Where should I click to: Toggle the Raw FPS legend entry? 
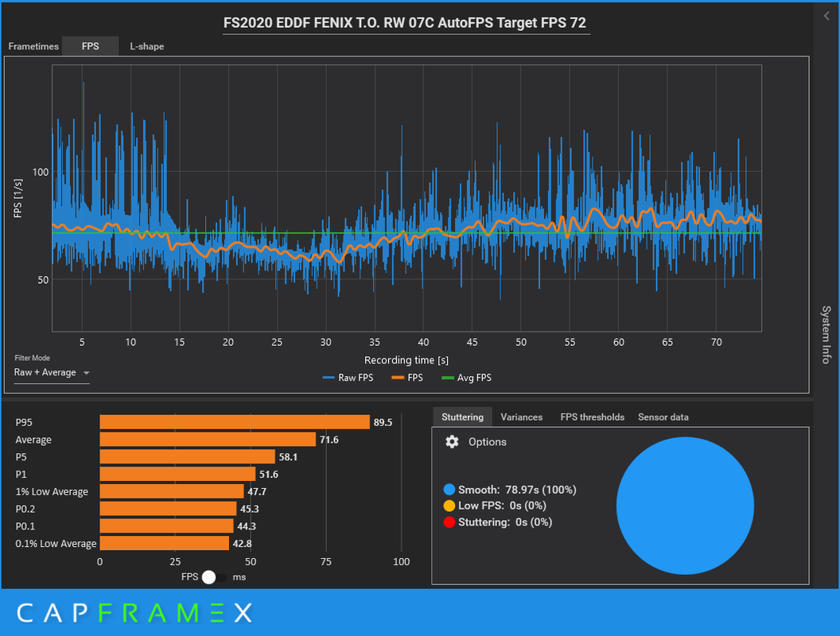pos(348,378)
